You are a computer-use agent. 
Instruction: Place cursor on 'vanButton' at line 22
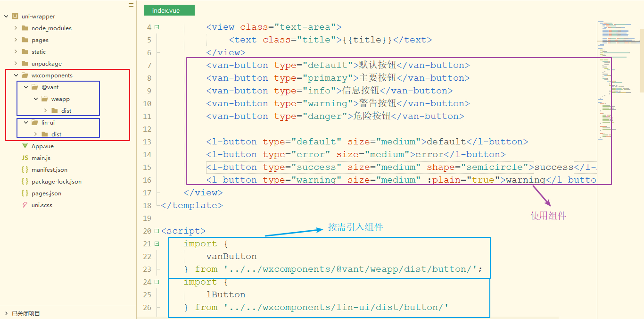point(231,257)
